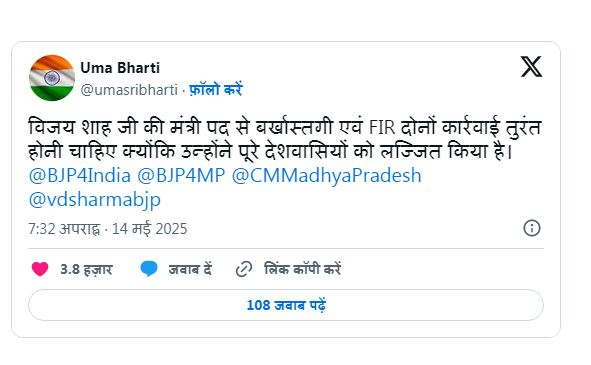Visit the @umasribharti handle
This screenshot has height=365, width=591.
pyautogui.click(x=129, y=90)
